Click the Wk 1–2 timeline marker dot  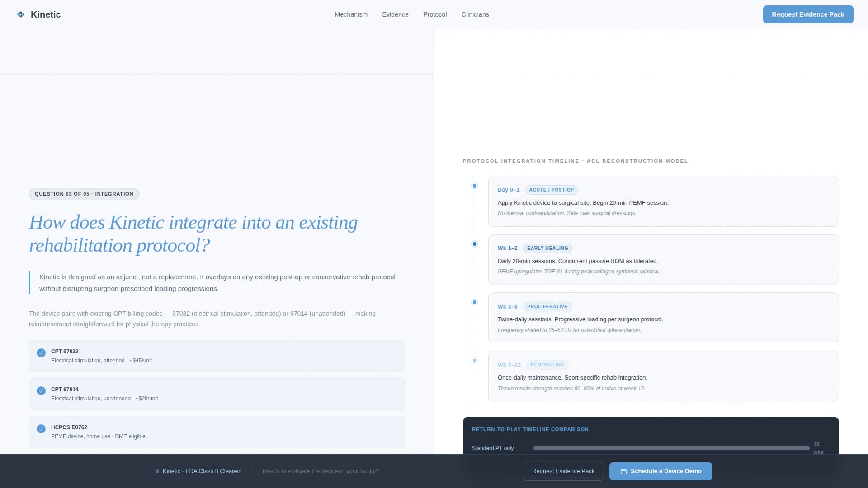[475, 244]
